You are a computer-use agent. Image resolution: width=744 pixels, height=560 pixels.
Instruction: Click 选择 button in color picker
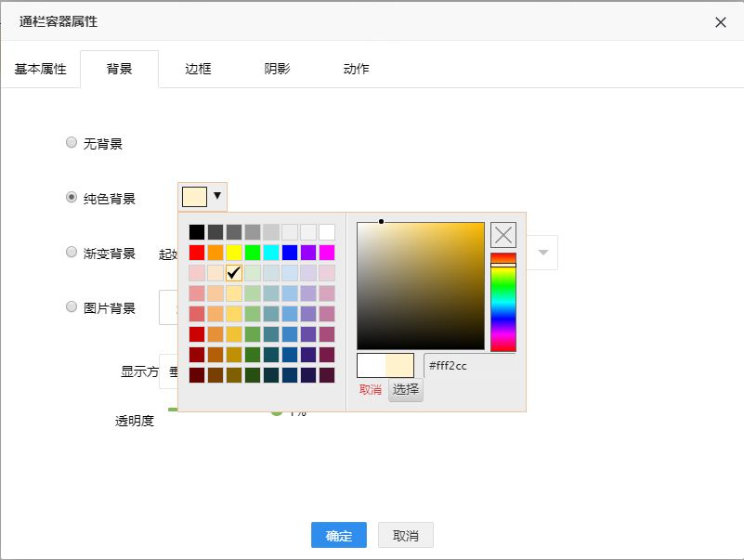point(406,389)
